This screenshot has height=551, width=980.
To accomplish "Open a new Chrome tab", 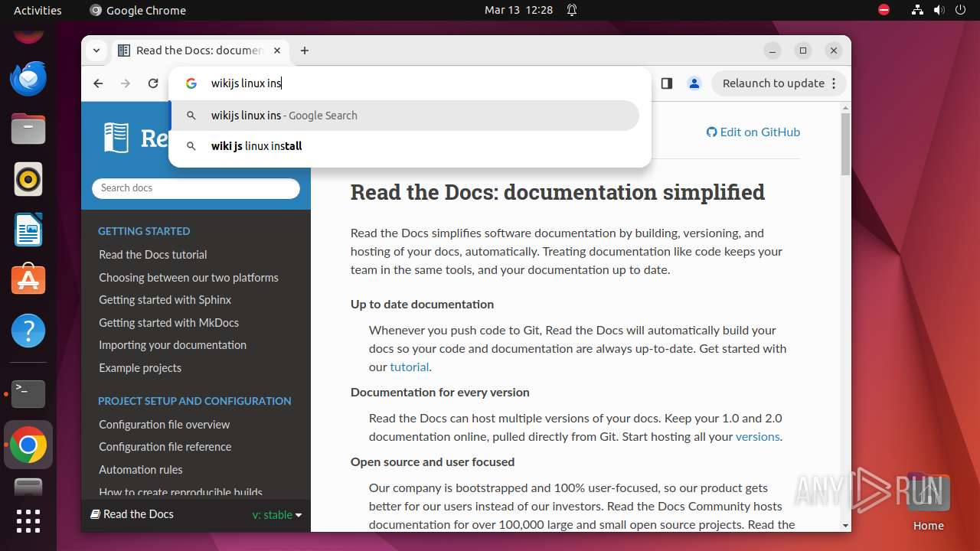I will point(305,51).
